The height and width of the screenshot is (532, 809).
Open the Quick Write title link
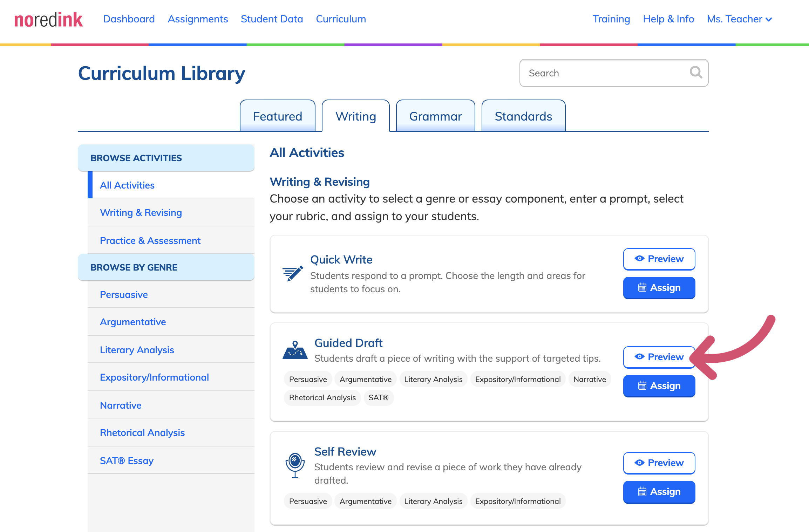coord(341,259)
